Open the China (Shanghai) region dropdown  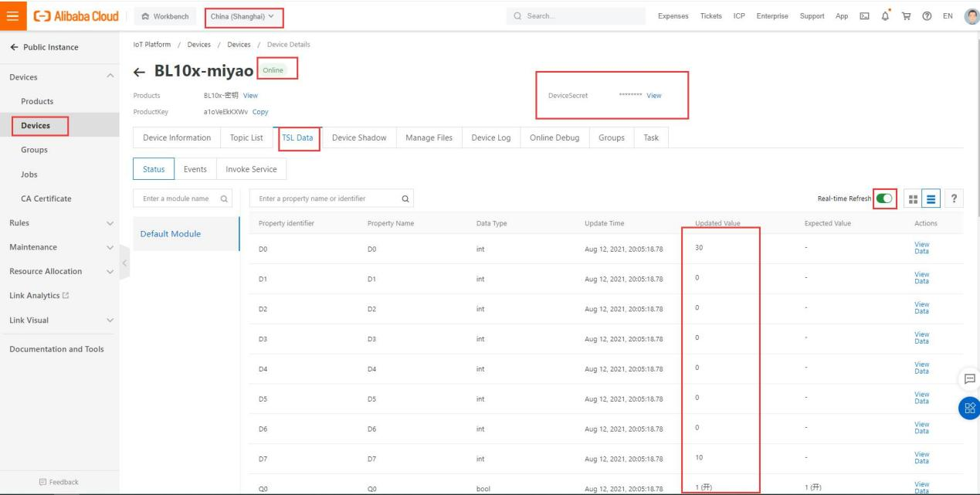[243, 16]
